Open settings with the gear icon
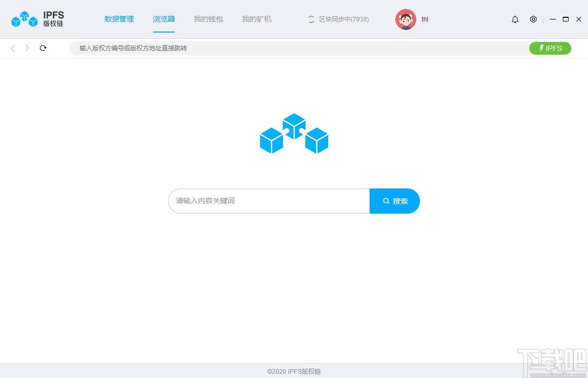588x378 pixels. pos(533,19)
